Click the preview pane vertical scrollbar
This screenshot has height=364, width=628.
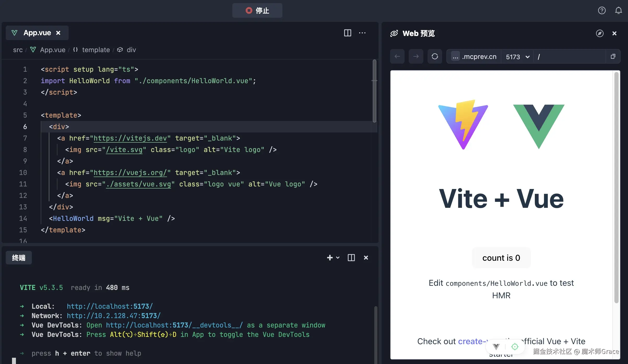tap(617, 188)
